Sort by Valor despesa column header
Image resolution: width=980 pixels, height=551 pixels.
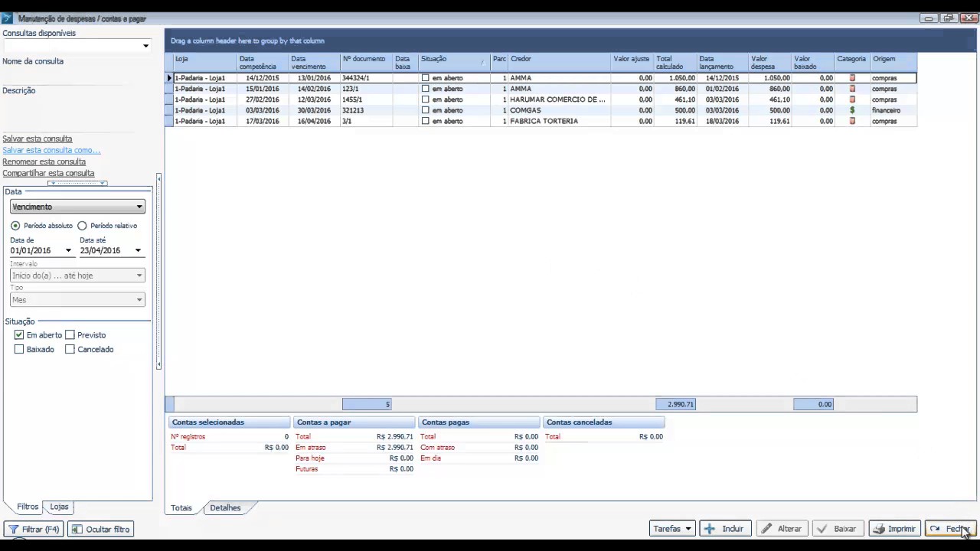[770, 63]
